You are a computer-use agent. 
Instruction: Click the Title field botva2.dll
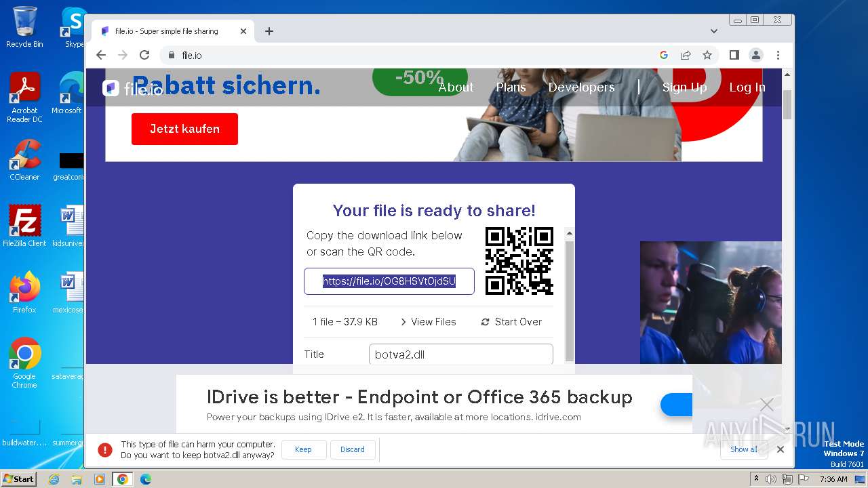click(x=461, y=354)
